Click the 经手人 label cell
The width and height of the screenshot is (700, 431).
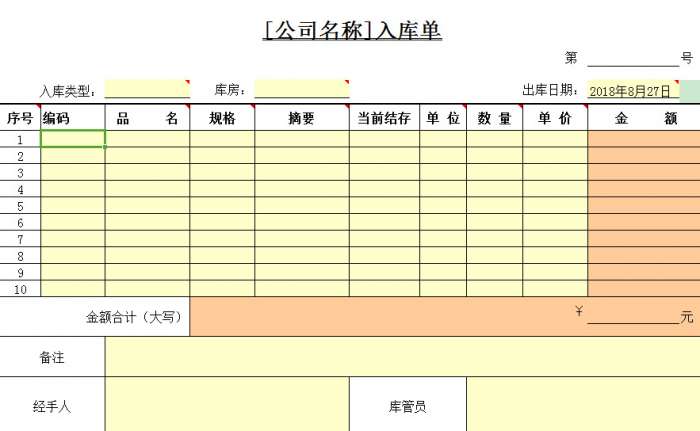tap(52, 404)
